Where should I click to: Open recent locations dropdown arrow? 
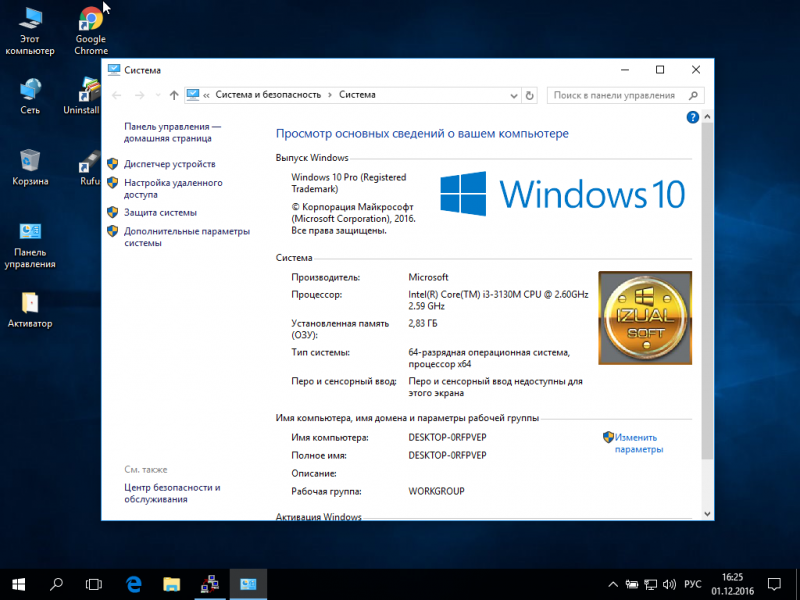(158, 95)
